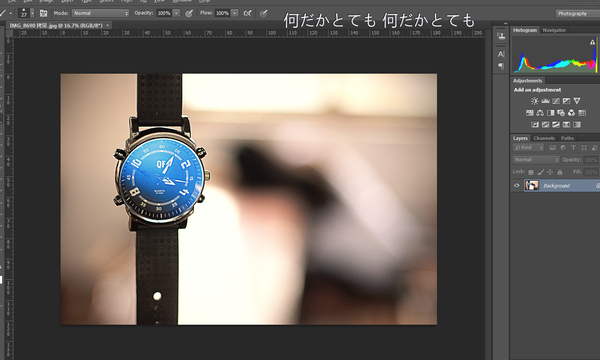Screen dimensions: 600x360
Task: Open the Opacity slider dropdown arrow
Action: [x=176, y=13]
